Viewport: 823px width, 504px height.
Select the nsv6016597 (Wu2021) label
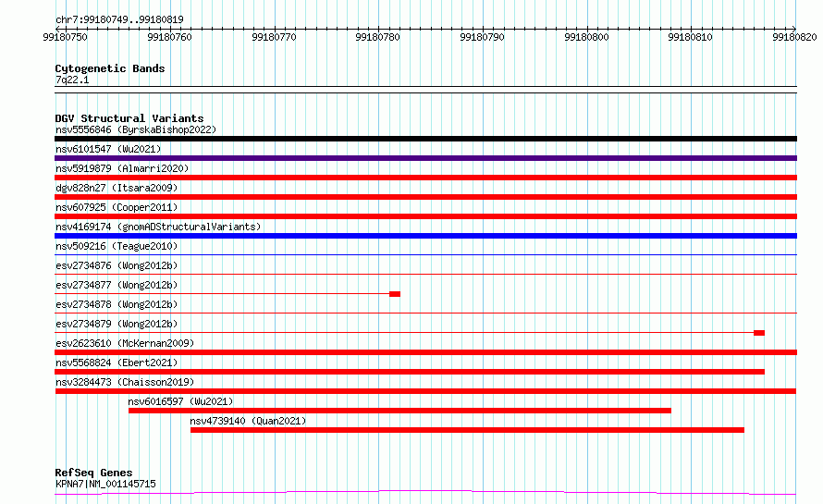(180, 401)
